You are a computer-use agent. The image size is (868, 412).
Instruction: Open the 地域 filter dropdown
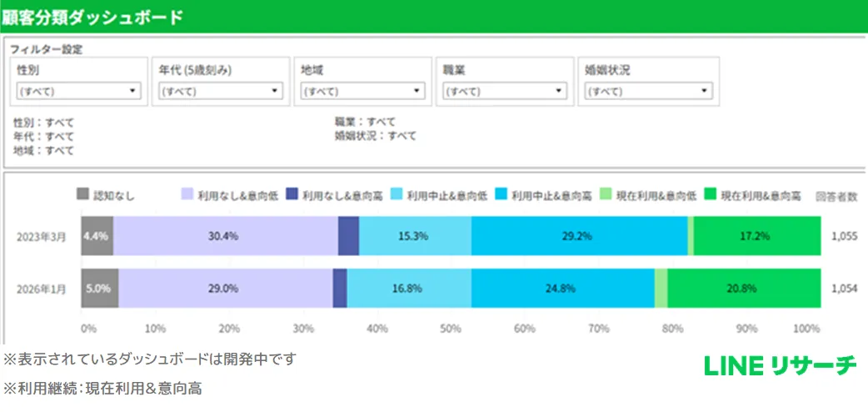pos(362,92)
